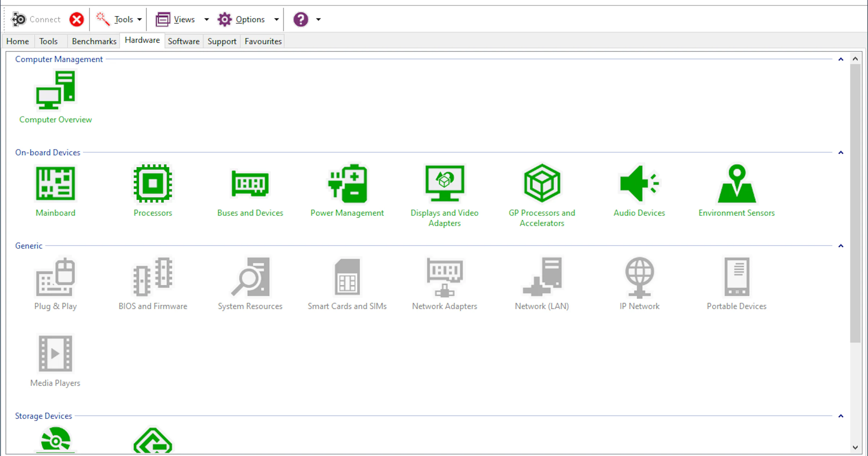Viewport: 868px width, 456px height.
Task: Switch to the Software tab
Action: point(184,41)
